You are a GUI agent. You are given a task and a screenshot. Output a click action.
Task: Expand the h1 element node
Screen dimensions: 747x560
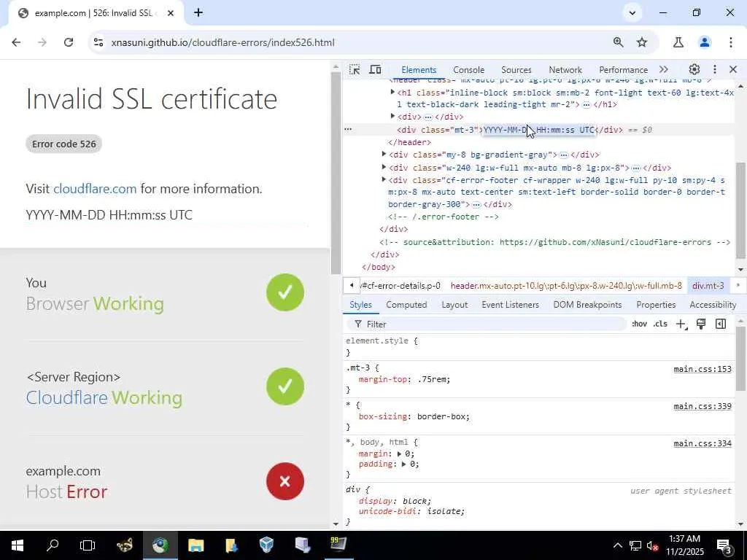[x=392, y=93]
